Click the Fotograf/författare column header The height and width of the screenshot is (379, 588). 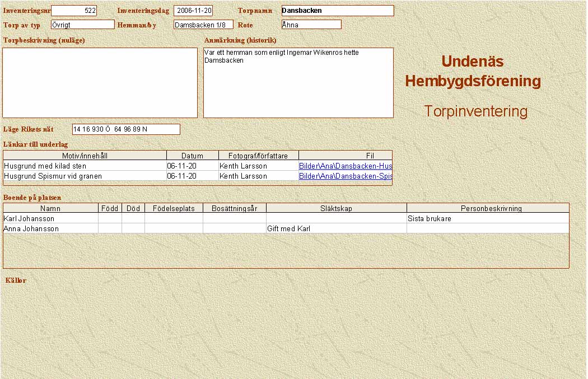[258, 156]
